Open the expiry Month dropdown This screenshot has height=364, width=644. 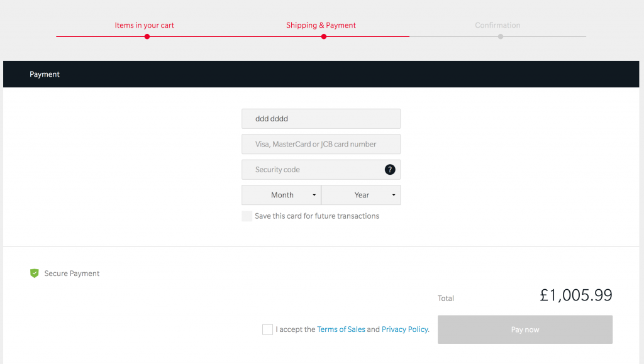[x=281, y=195]
